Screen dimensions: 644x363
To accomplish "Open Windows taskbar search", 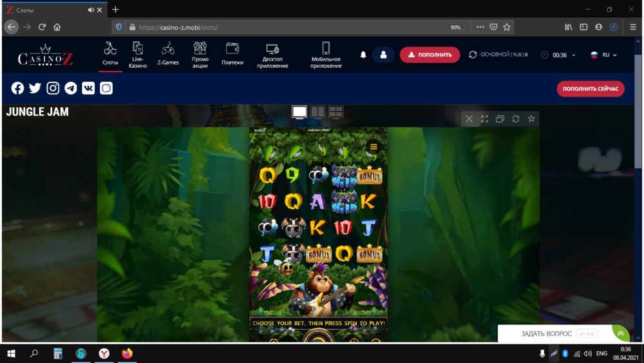I will 34,353.
